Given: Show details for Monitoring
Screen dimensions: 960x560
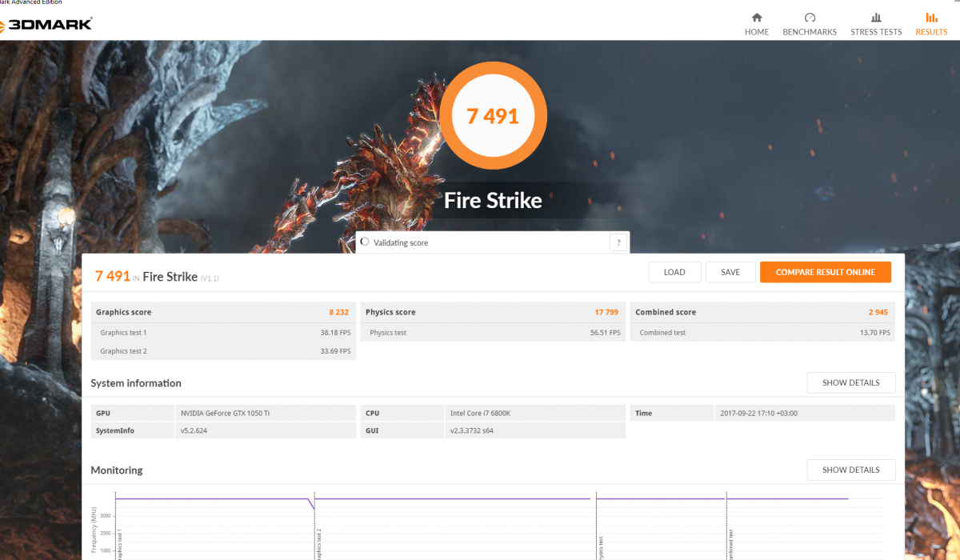Looking at the screenshot, I should pyautogui.click(x=851, y=470).
